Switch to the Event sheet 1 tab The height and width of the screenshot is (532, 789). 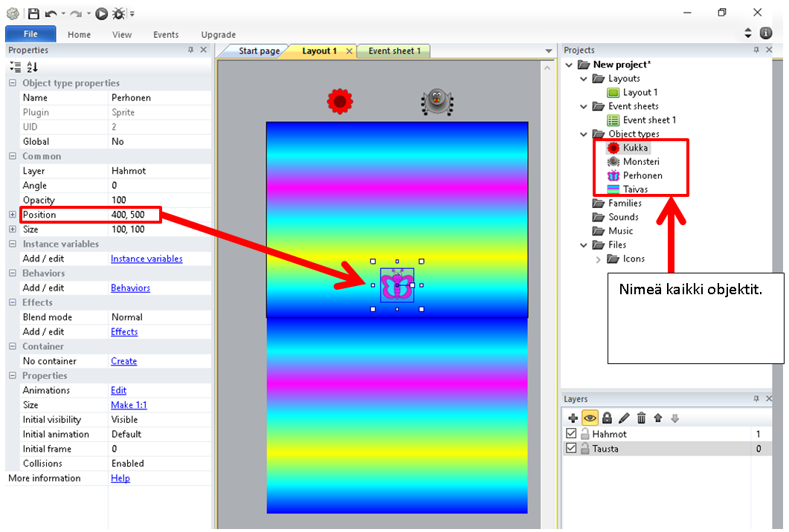394,51
